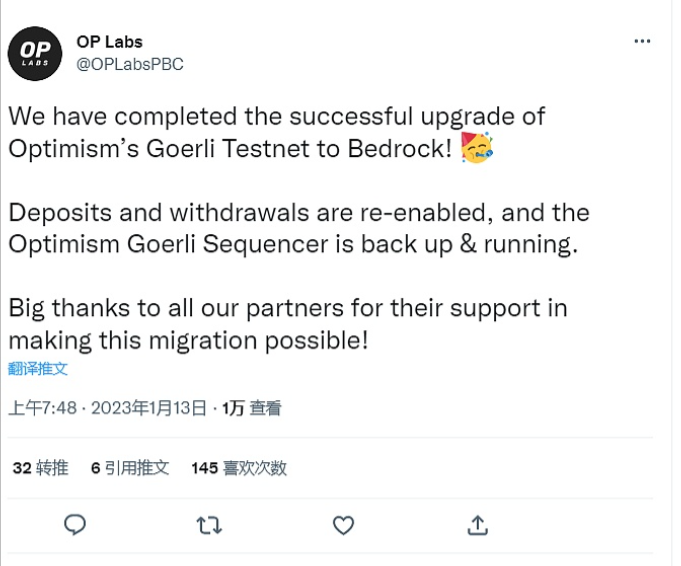Click the 'Deposits and withdrawals' paragraph
Viewport: 681px width, 566px height.
(x=298, y=228)
